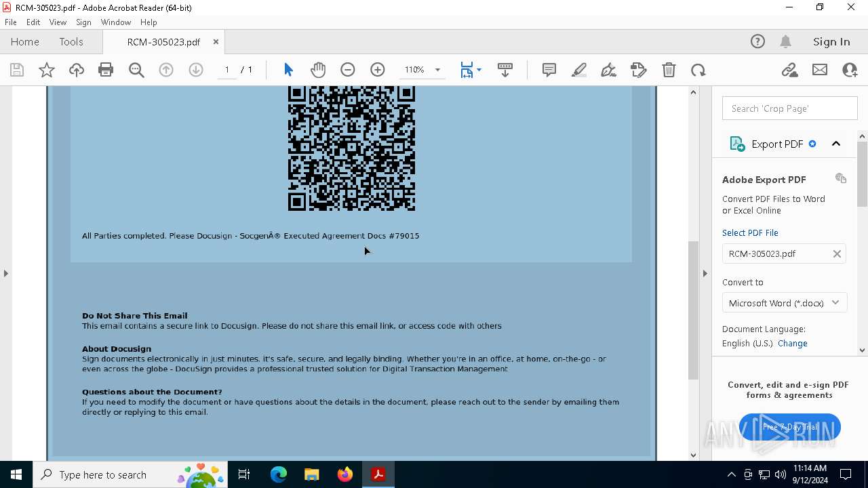Screen dimensions: 868x488
Task: Zoom out with the minus button
Action: click(x=348, y=70)
